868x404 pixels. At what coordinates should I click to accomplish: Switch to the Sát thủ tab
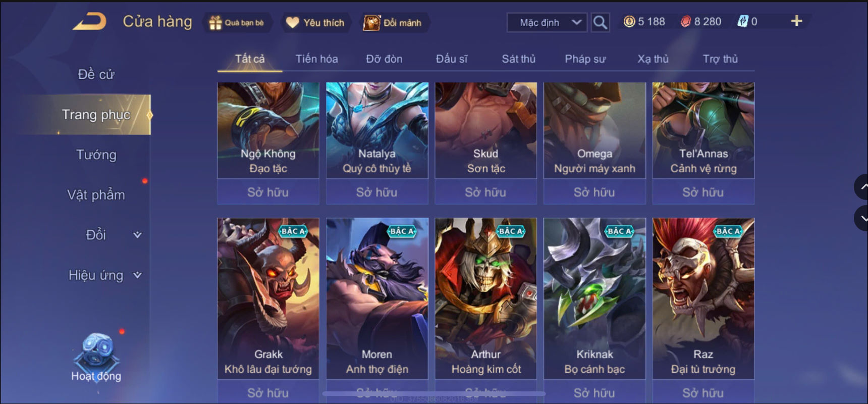tap(518, 59)
